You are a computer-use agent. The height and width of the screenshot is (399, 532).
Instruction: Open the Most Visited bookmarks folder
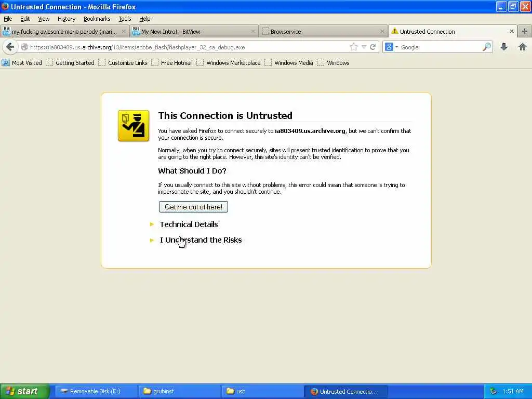22,63
